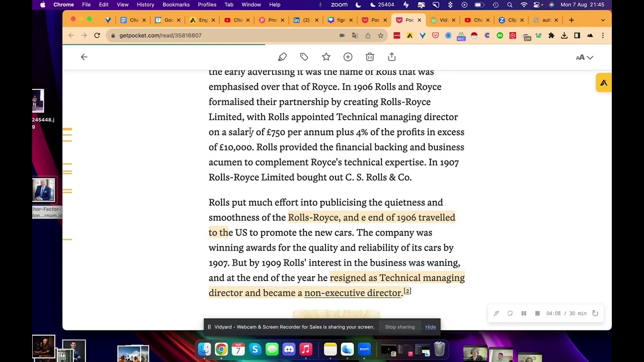The width and height of the screenshot is (644, 362).
Task: Open the History menu
Action: 145,5
